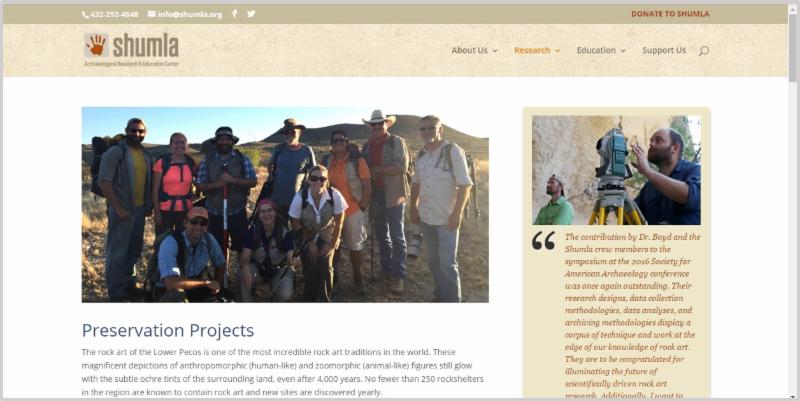Click the envelope icon beside info@shumla.org

152,14
